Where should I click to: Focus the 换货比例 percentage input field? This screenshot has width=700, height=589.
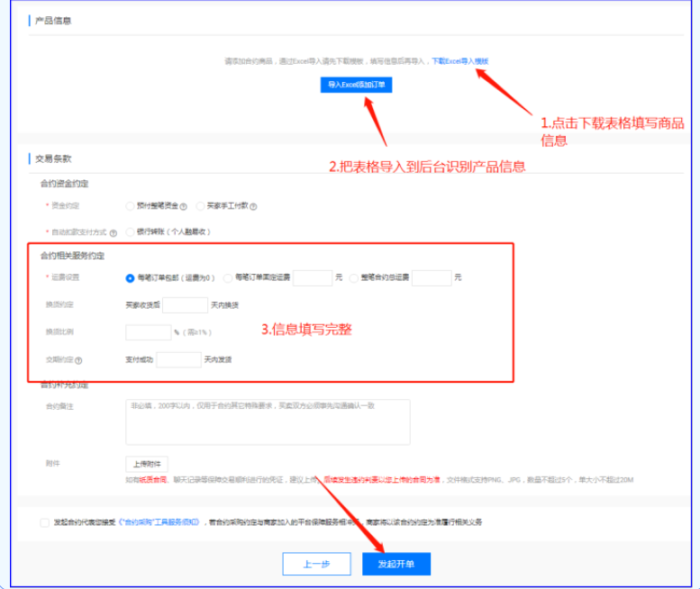pos(148,332)
